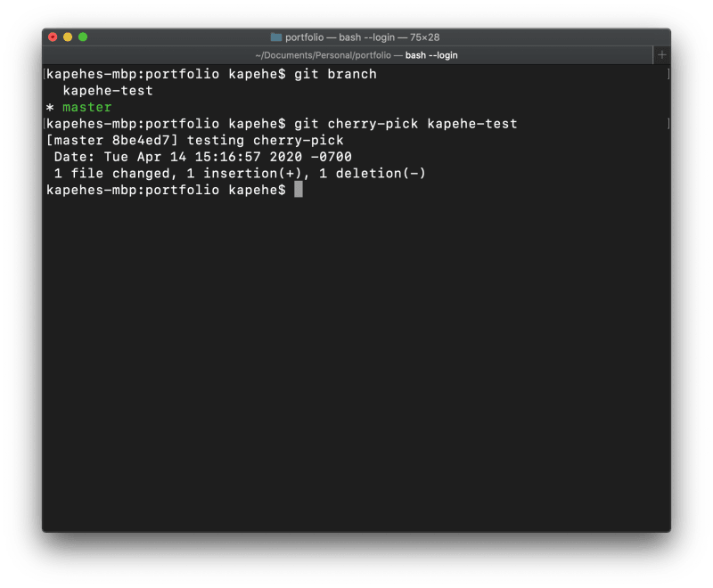
Task: Close the Terminal window with red button
Action: tap(53, 37)
